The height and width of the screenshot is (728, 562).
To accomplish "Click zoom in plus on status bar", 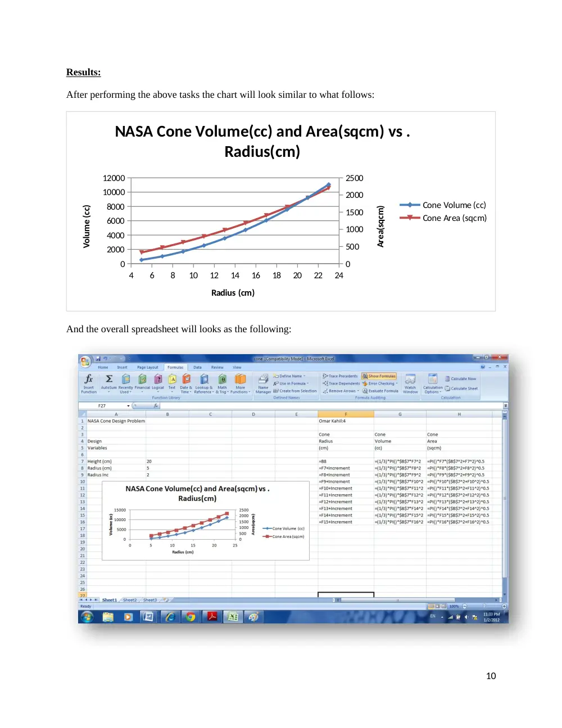I will tap(504, 606).
